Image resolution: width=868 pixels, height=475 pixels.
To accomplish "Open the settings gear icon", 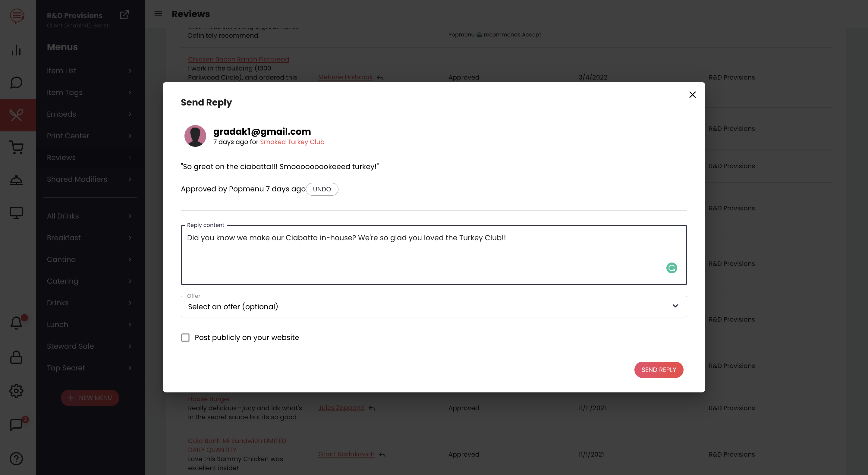I will pos(16,391).
